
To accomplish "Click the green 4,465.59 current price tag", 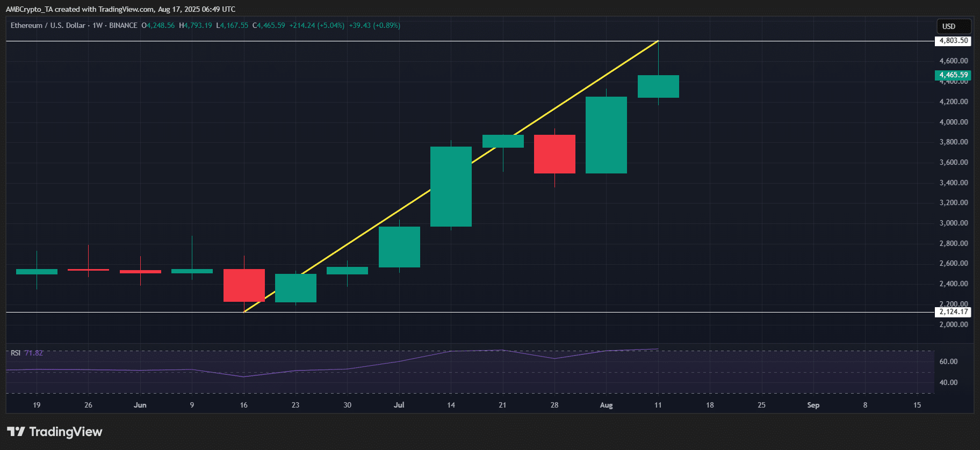I will [953, 75].
